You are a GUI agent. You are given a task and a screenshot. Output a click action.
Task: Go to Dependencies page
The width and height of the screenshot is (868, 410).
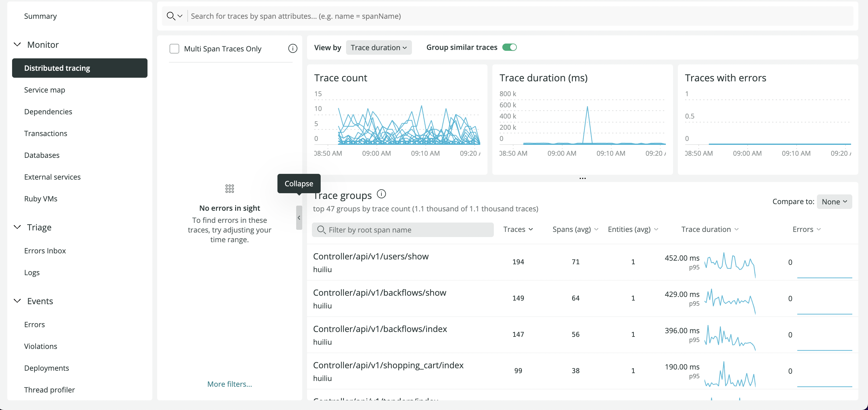tap(48, 112)
